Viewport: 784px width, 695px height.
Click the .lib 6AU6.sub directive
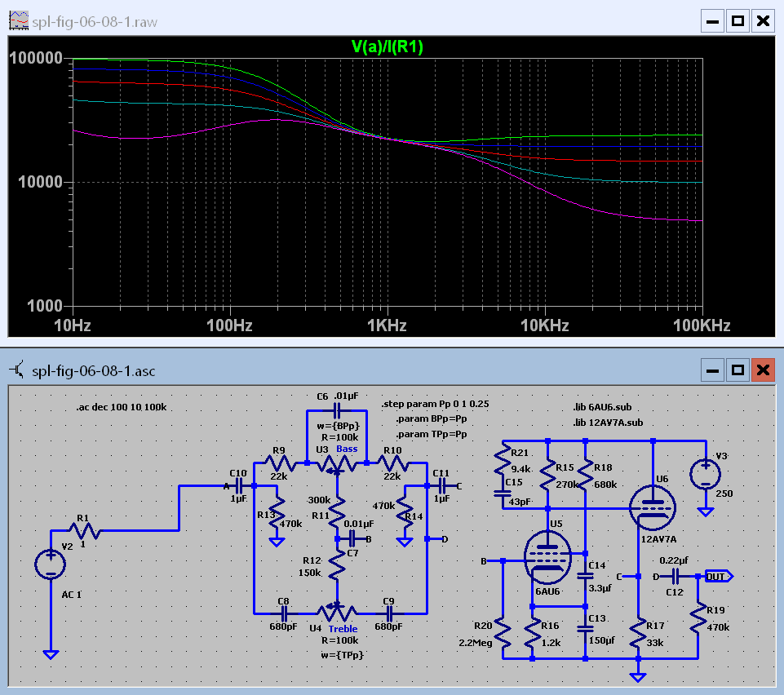point(602,407)
